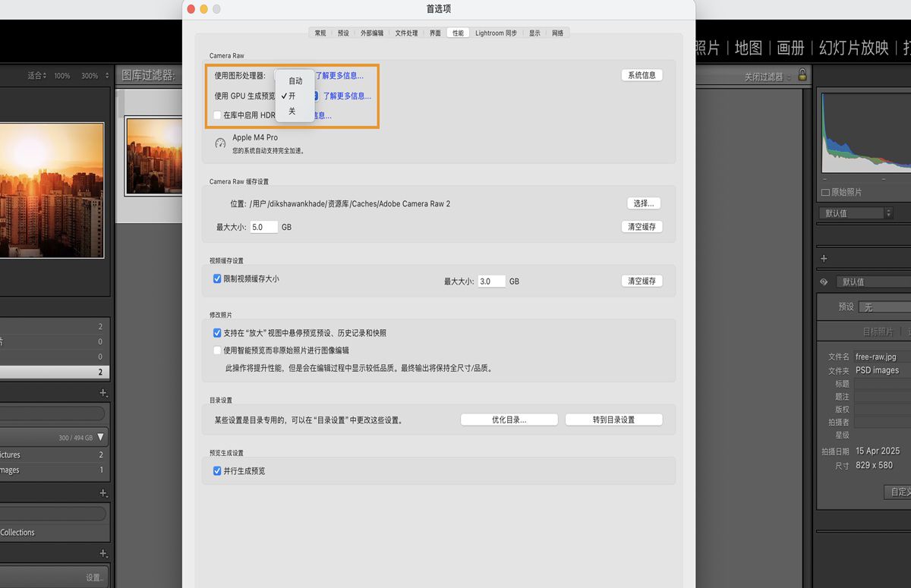Disable the 并行生成预览 checkbox
Image resolution: width=911 pixels, height=588 pixels.
tap(218, 470)
